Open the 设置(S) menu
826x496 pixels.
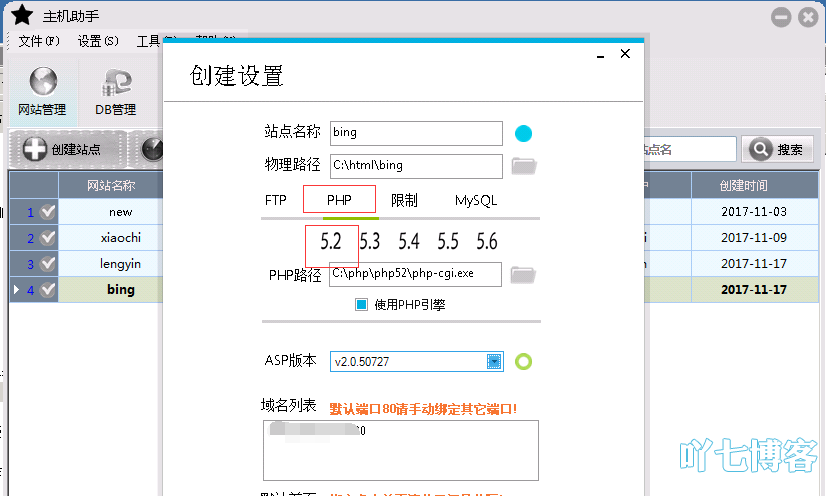tap(98, 41)
